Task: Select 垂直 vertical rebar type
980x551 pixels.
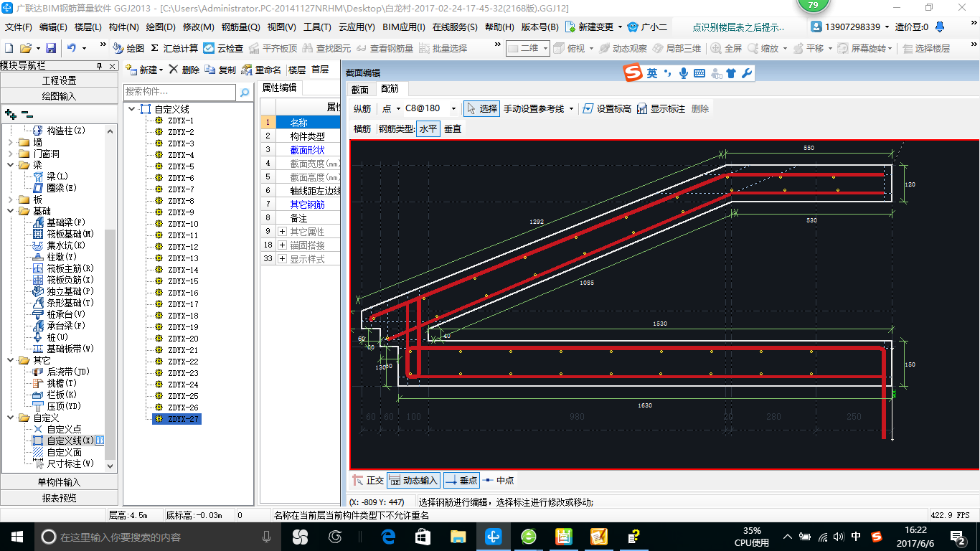Action: coord(453,129)
